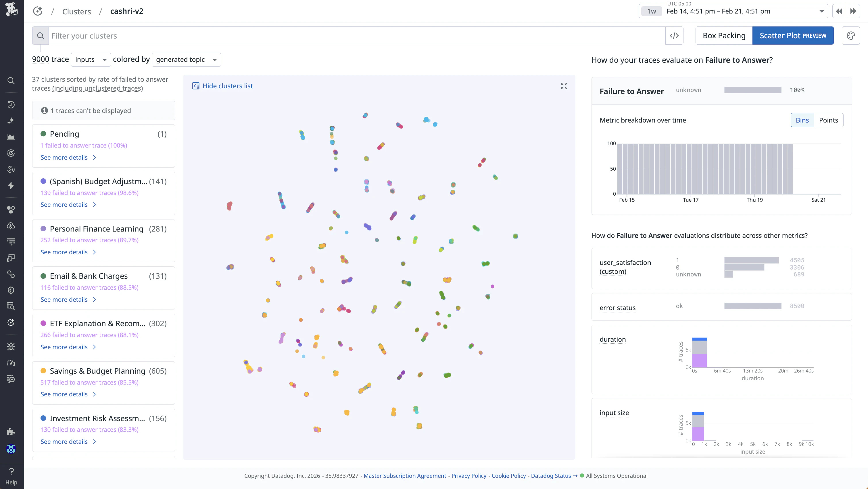
Task: Click the code view icon in filter bar
Action: 674,36
